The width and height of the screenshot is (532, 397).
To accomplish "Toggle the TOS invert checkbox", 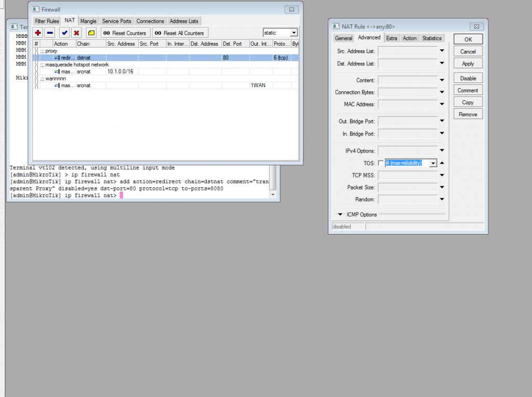I will point(380,163).
